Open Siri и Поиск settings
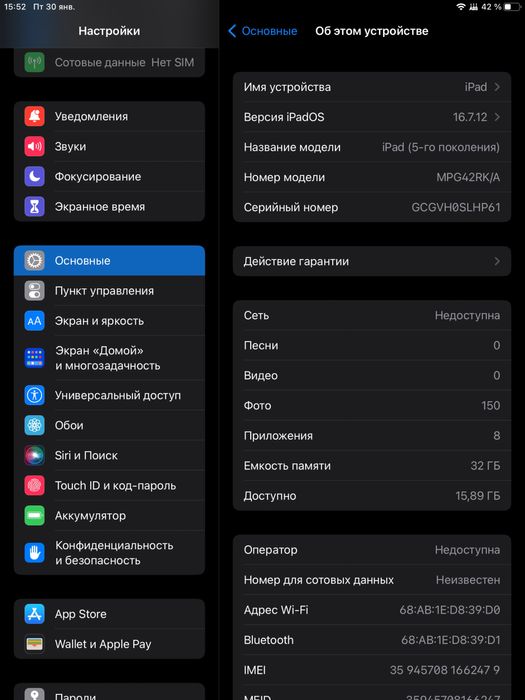 pyautogui.click(x=109, y=455)
